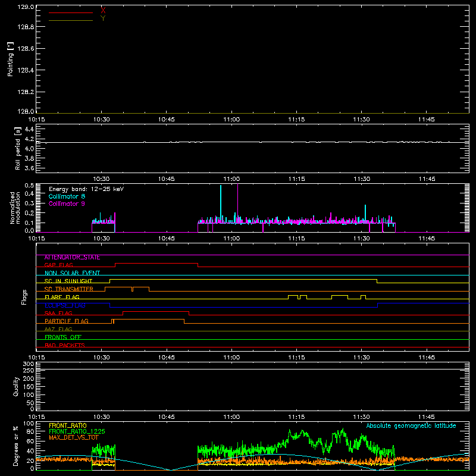Click the 'GAP_FLAG' label
Viewport: 476px width, 476px height.
coord(58,265)
